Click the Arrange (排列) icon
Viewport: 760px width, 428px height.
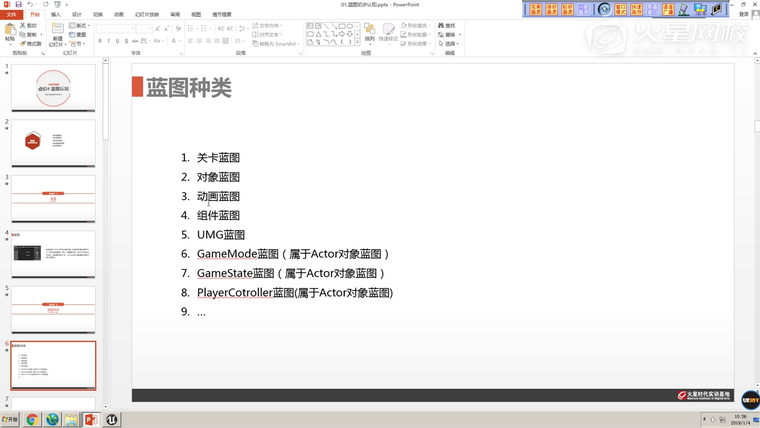pos(370,31)
